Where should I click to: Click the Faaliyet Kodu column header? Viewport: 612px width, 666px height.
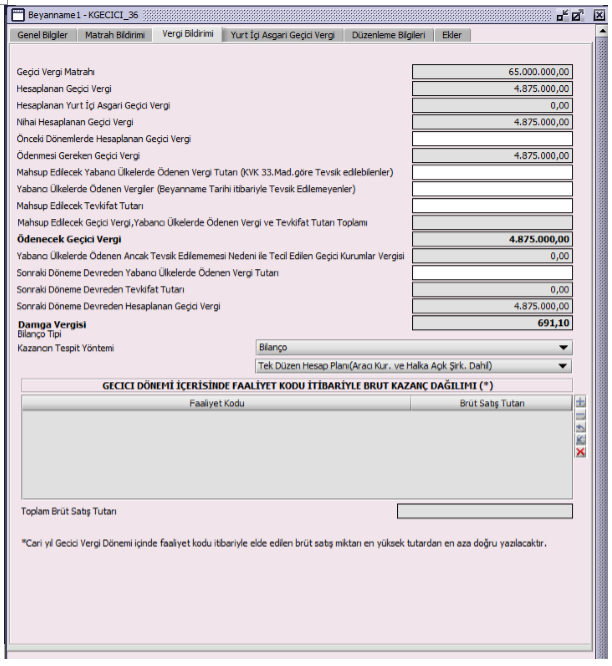pos(216,403)
